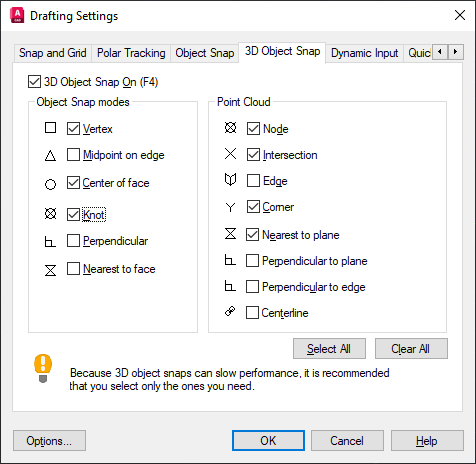This screenshot has width=476, height=464.
Task: Open the Options... dialog button
Action: (x=49, y=441)
